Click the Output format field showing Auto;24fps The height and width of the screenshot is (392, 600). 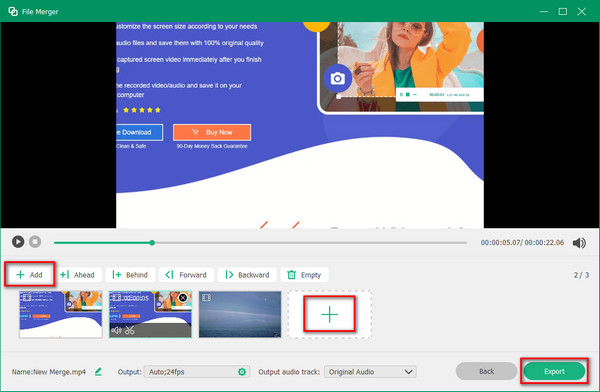click(x=197, y=372)
